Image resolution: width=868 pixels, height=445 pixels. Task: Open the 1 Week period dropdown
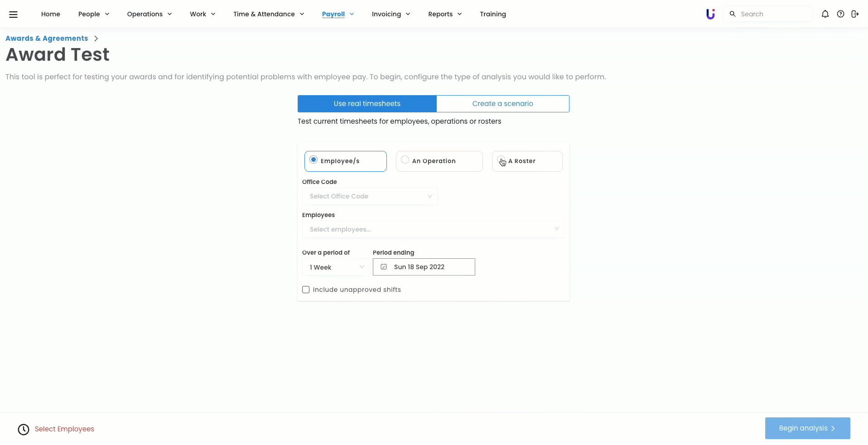(336, 267)
